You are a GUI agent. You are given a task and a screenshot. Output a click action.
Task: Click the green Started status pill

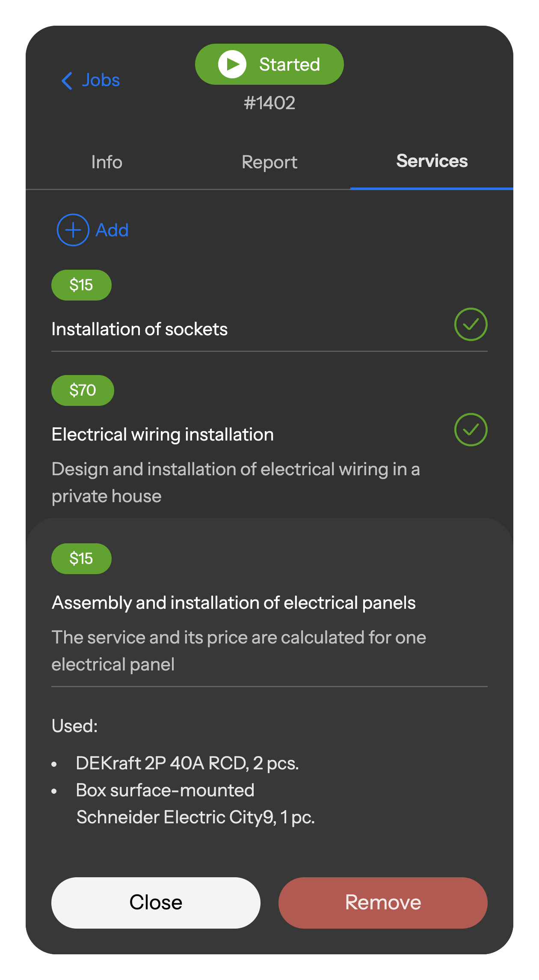click(269, 64)
